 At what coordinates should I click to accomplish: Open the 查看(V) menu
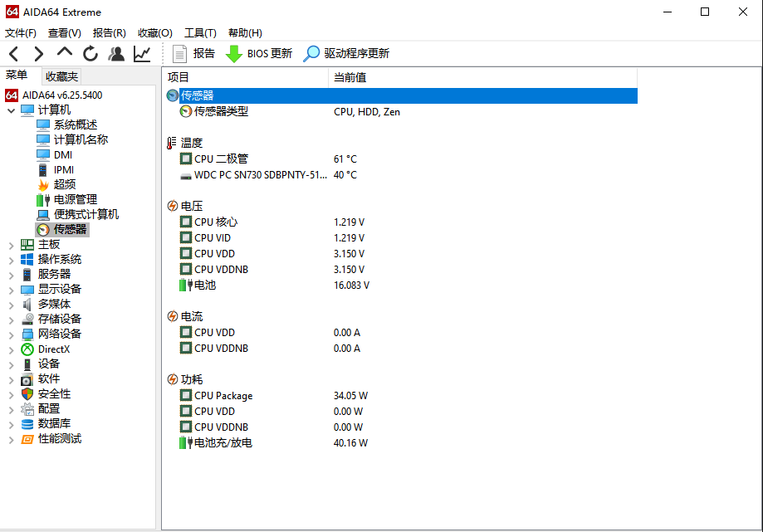[x=64, y=33]
